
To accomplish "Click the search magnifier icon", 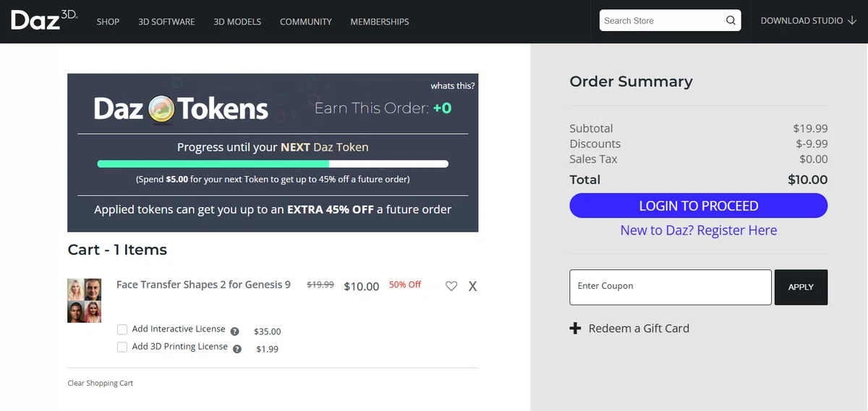I will point(731,20).
